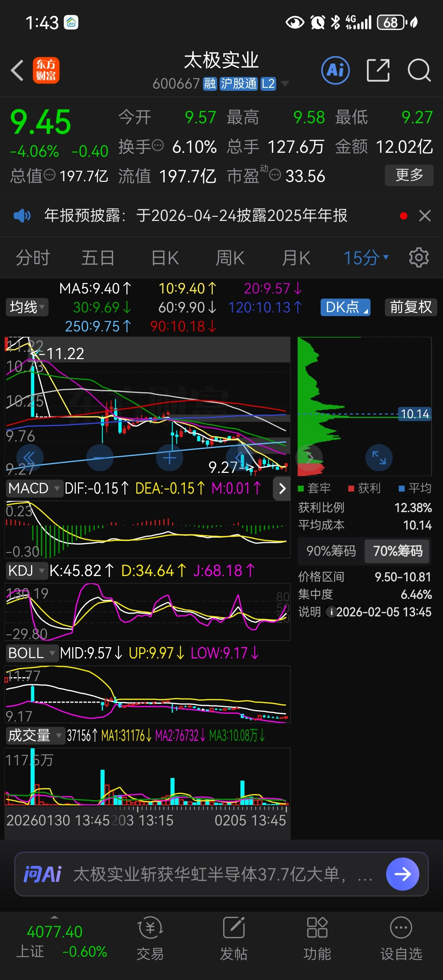Image resolution: width=443 pixels, height=980 pixels.
Task: Open the KDJ indicator dropdown
Action: click(x=27, y=571)
